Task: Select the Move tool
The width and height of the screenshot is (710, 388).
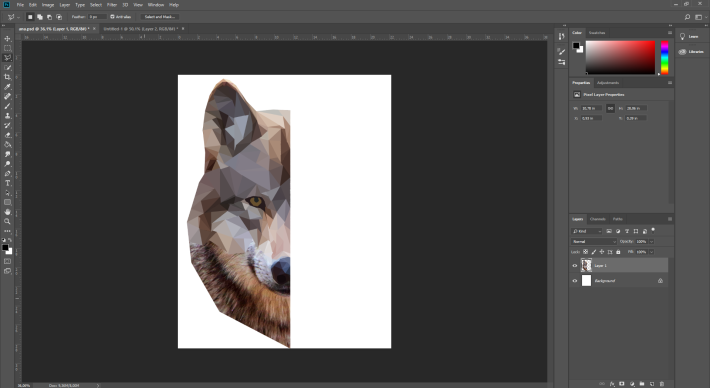Action: point(7,38)
